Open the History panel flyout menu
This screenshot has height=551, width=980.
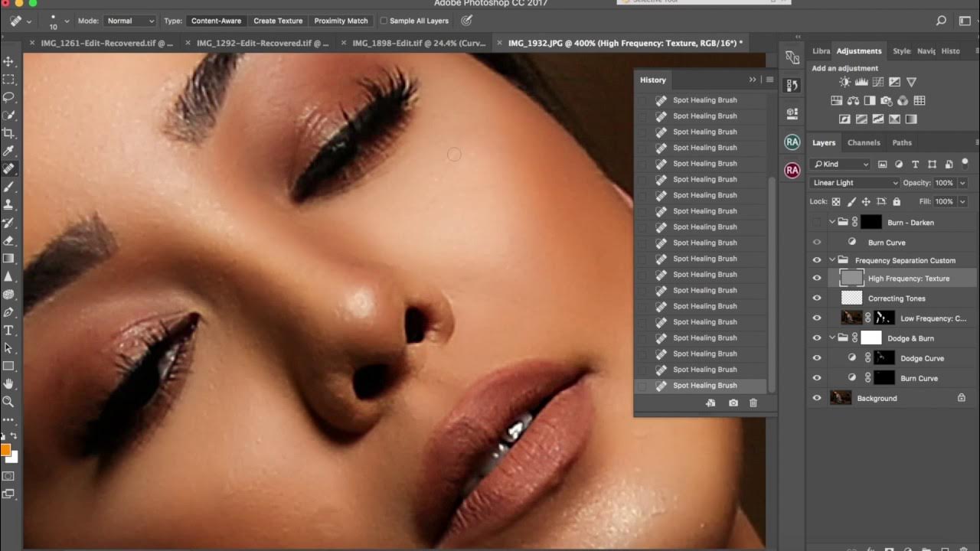tap(769, 80)
